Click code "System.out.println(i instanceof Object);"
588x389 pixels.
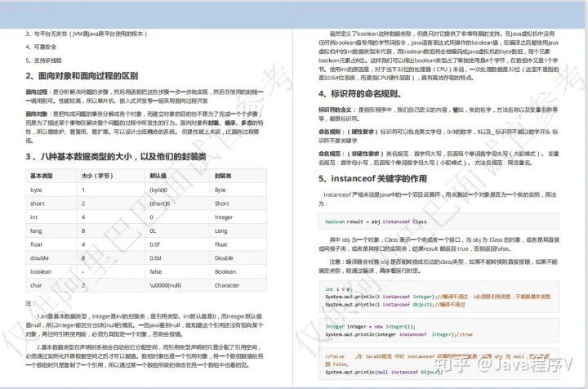(379, 305)
